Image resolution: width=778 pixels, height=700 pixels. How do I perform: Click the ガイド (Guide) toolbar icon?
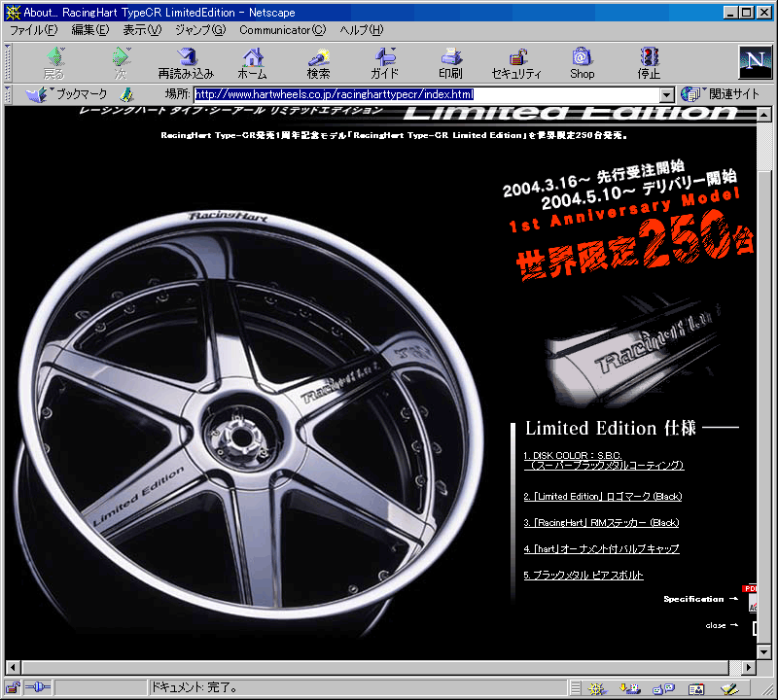point(384,63)
